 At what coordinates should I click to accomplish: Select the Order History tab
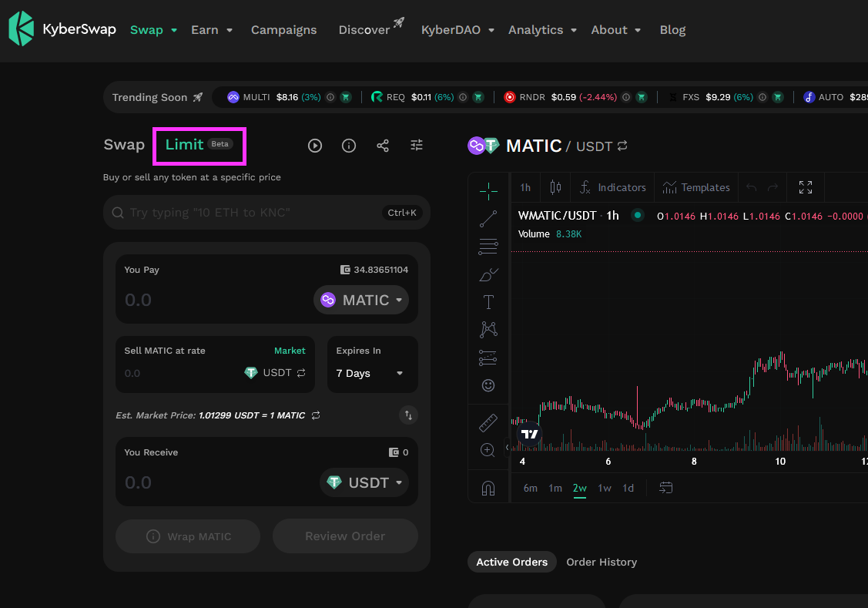pyautogui.click(x=602, y=562)
